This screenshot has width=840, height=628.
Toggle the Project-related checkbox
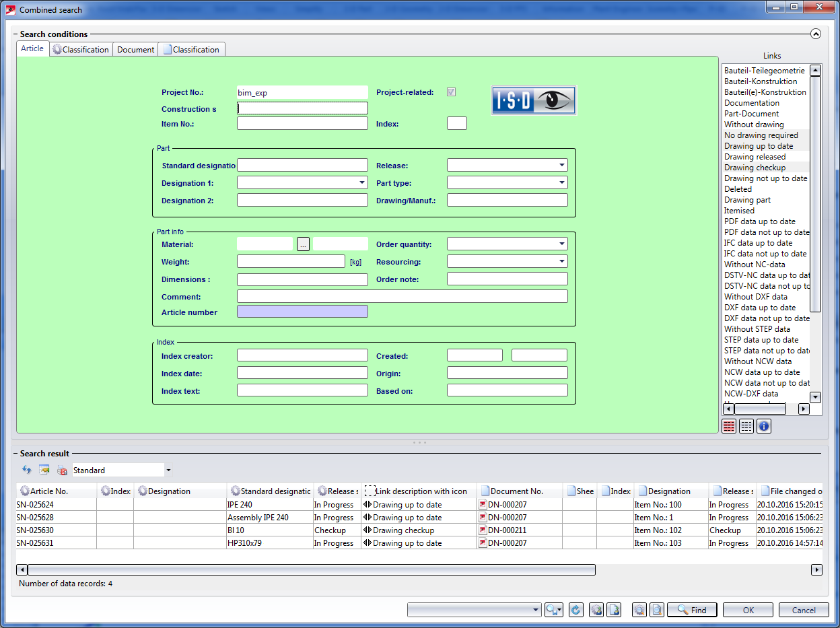pos(452,92)
